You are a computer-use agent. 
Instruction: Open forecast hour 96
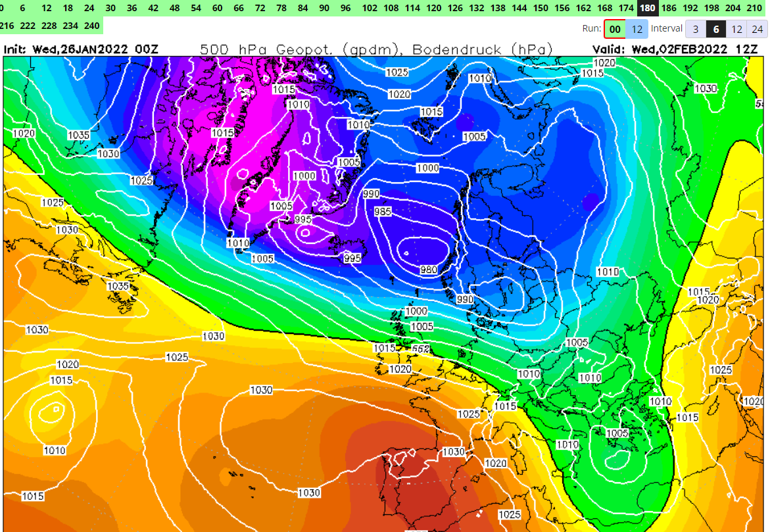(x=345, y=8)
